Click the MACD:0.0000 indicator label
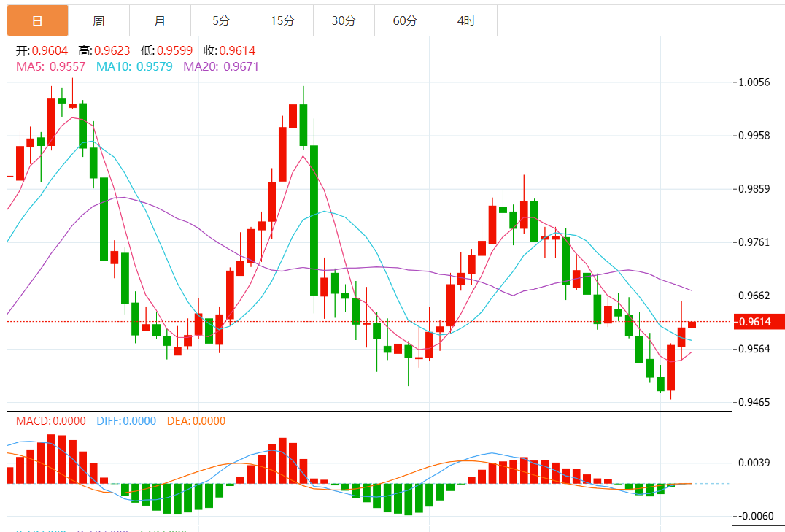Viewport: 785px width, 532px height. (x=50, y=421)
